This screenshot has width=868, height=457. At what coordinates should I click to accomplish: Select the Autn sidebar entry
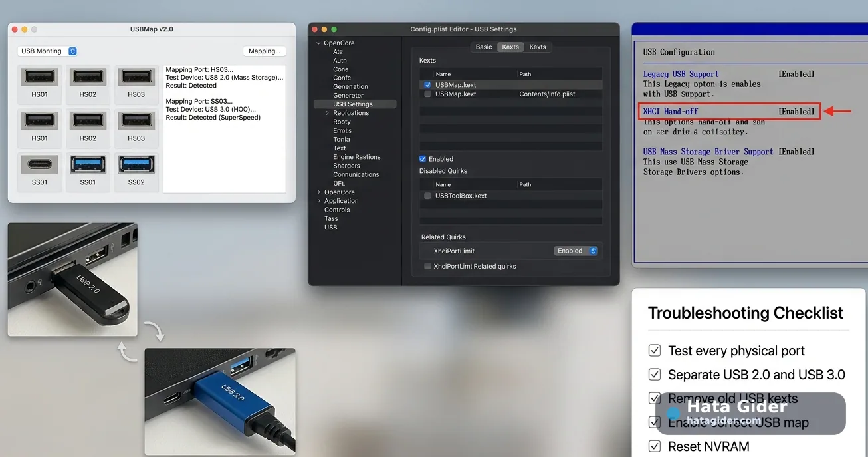click(340, 61)
